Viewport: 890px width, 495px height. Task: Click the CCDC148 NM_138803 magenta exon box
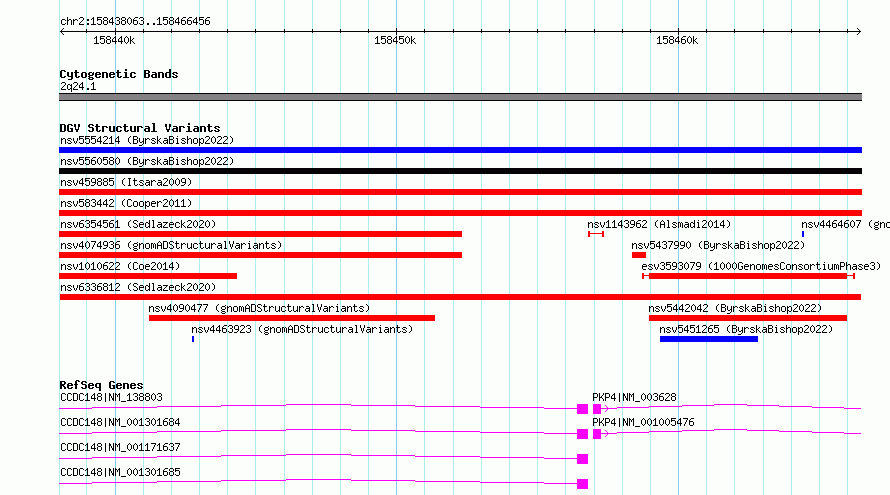(582, 409)
